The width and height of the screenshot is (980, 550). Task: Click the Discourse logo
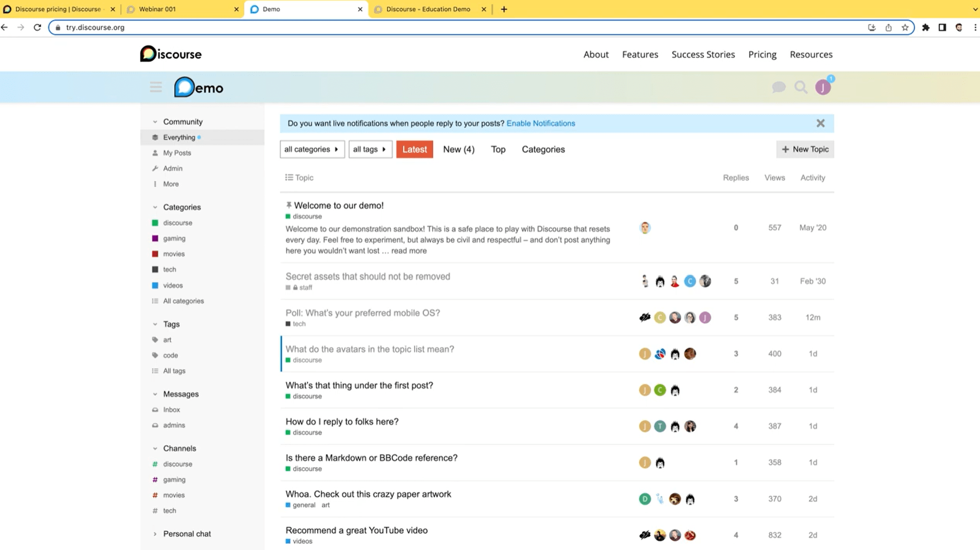[171, 54]
